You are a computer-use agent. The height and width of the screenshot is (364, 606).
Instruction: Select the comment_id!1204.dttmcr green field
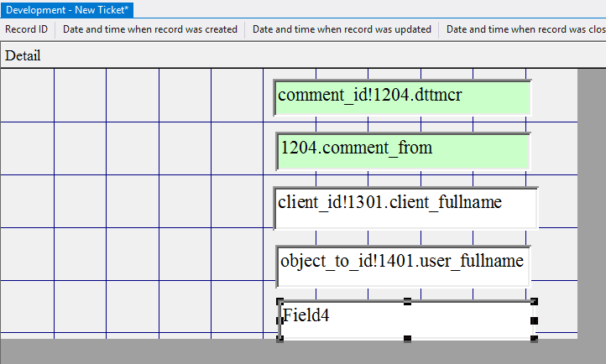pos(403,96)
